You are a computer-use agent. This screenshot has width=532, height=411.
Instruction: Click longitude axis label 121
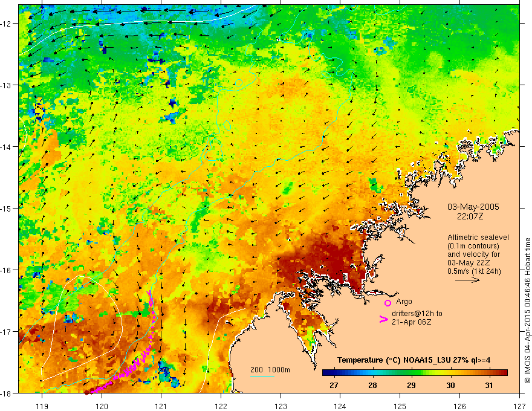(161, 406)
